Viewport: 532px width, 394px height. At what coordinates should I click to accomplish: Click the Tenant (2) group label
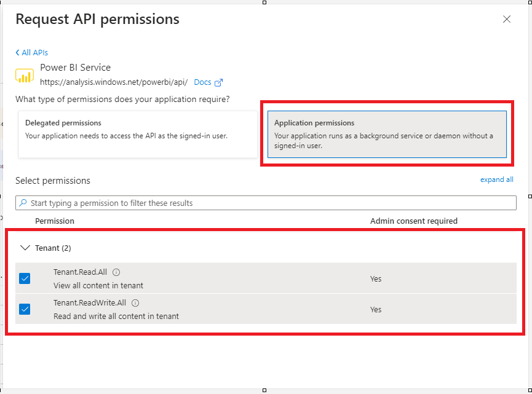53,248
